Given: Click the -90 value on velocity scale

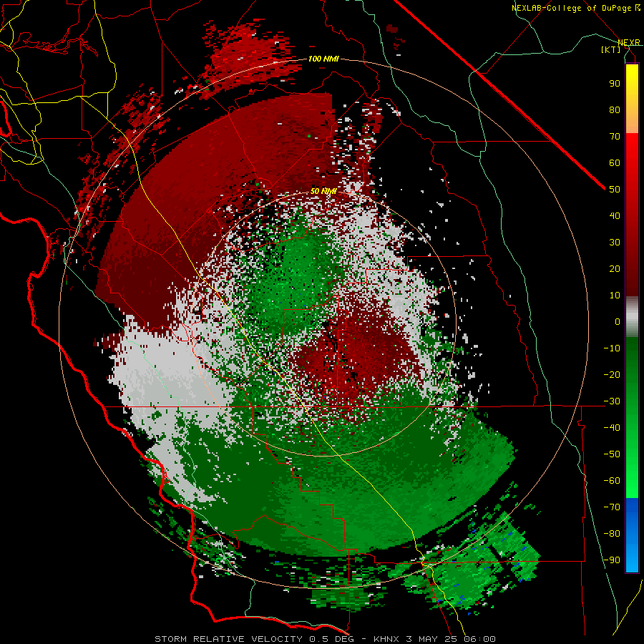Looking at the screenshot, I should (x=612, y=560).
